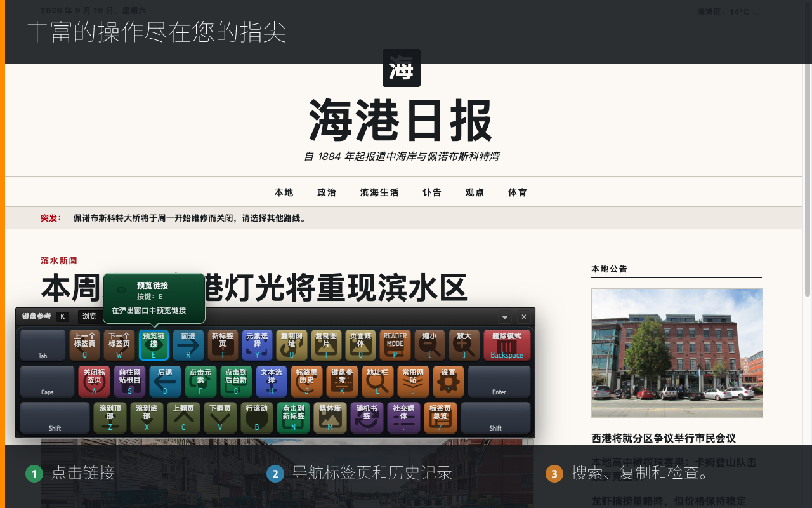Select the 文本选择 (H) key
Screen dimensions: 812x508
272,382
